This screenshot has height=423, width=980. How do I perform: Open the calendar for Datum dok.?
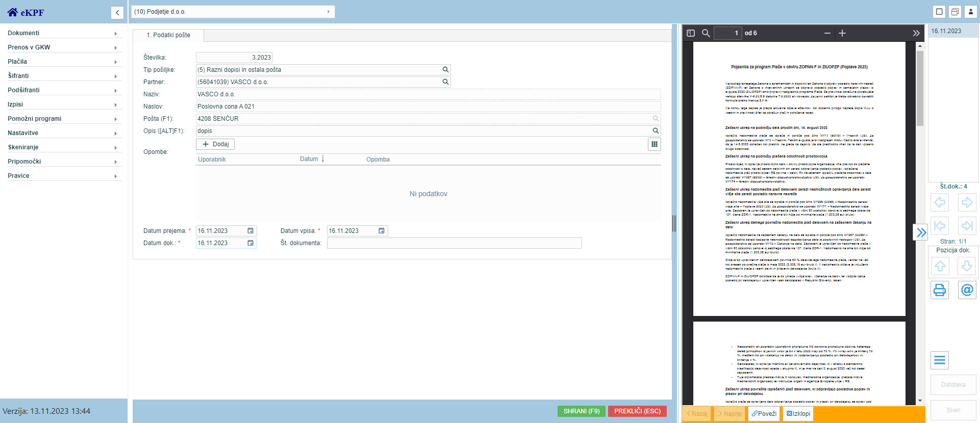pyautogui.click(x=250, y=243)
